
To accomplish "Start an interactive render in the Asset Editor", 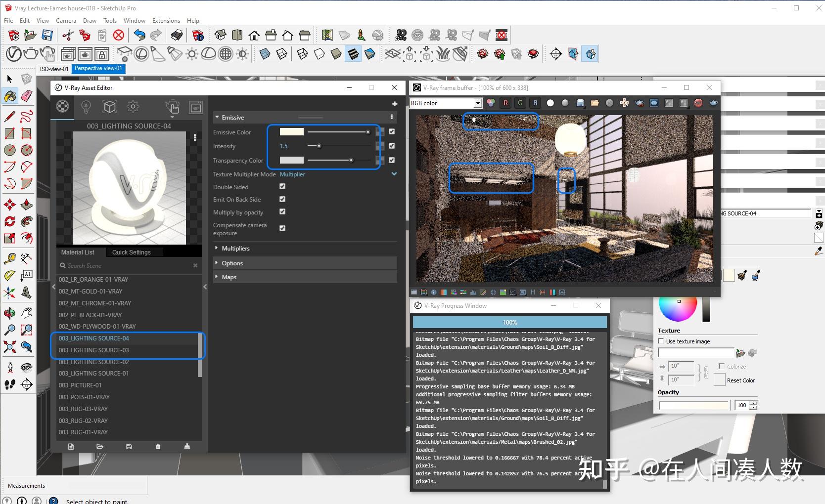I will tap(173, 107).
